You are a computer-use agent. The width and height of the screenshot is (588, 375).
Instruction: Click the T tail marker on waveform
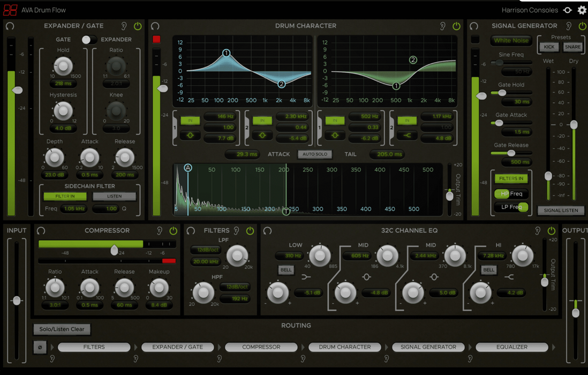286,212
